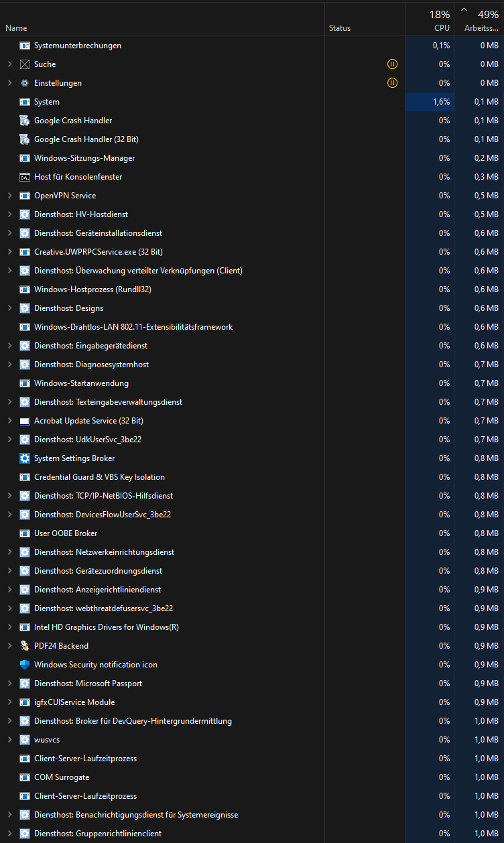This screenshot has height=843, width=504.
Task: Click 0,3 MB memory of Host für Konsolenfenster
Action: click(x=486, y=177)
